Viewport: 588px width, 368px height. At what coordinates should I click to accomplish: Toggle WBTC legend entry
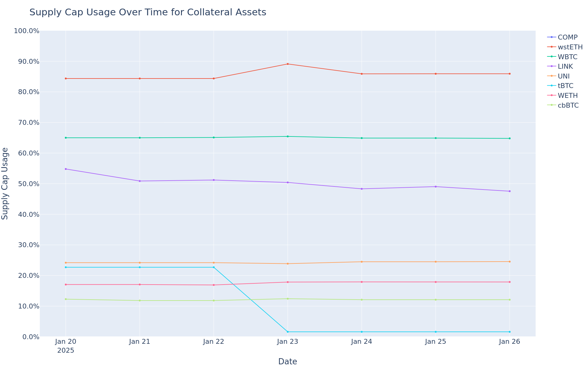pos(567,57)
